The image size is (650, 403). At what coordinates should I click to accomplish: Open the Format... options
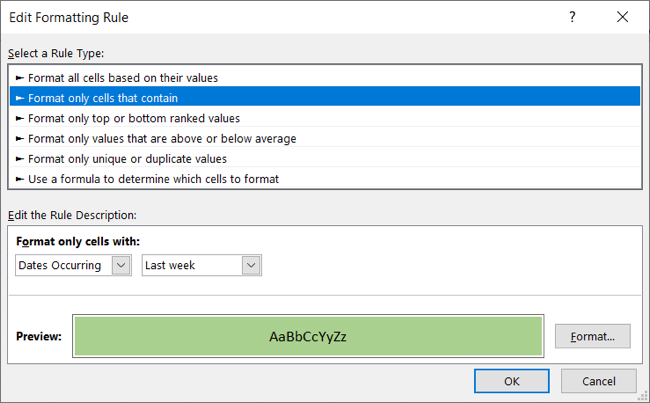(593, 336)
